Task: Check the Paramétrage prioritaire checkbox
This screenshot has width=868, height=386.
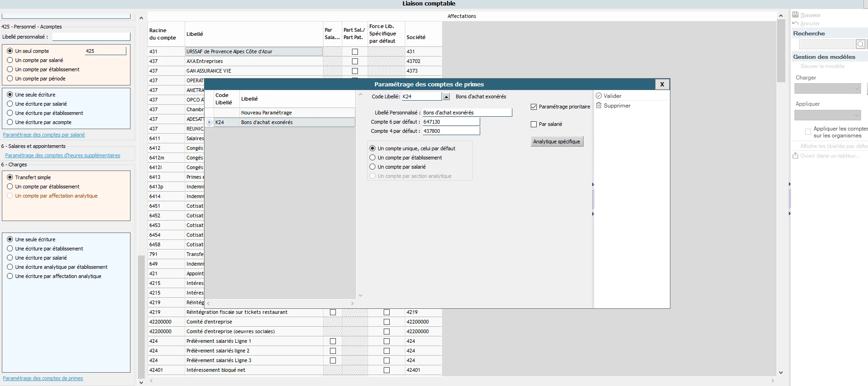Action: tap(533, 107)
